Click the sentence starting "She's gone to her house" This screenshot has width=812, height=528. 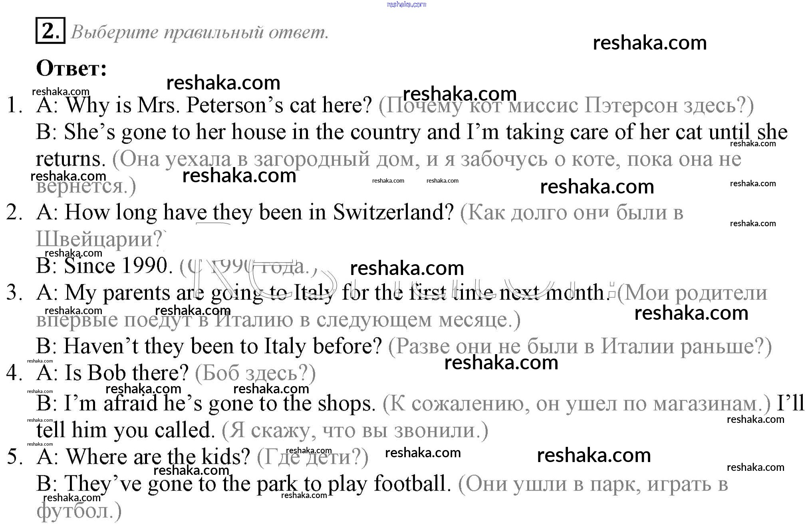coord(411,132)
